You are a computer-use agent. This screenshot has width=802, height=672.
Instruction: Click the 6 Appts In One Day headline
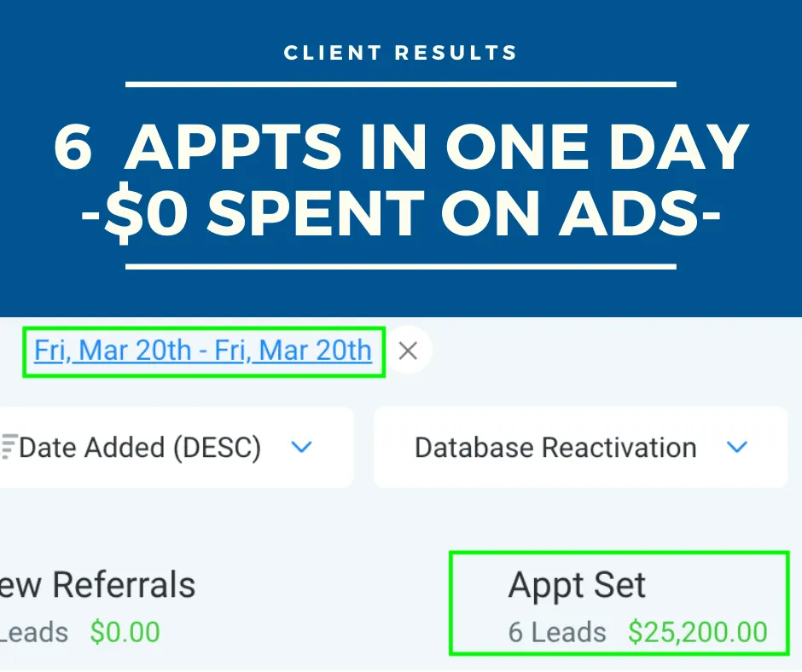coord(401,148)
